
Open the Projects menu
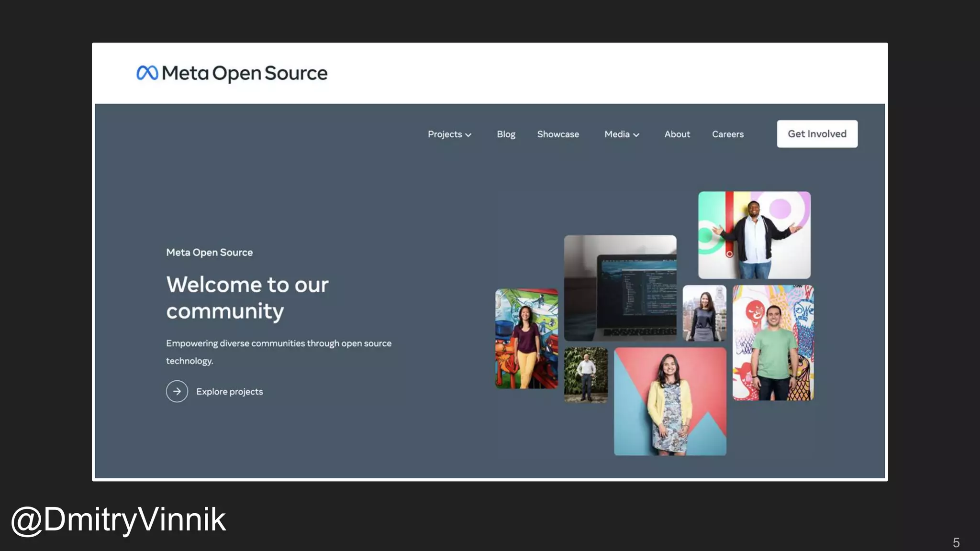(x=445, y=134)
